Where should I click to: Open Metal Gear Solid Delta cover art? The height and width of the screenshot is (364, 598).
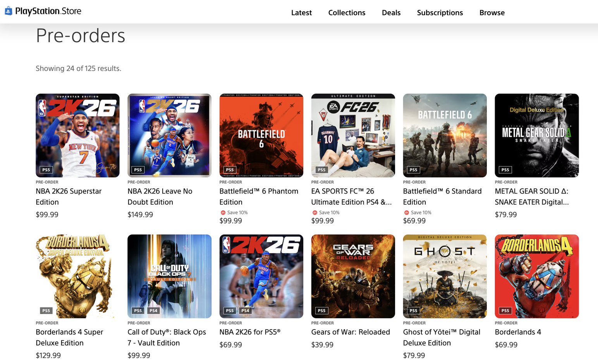tap(537, 136)
